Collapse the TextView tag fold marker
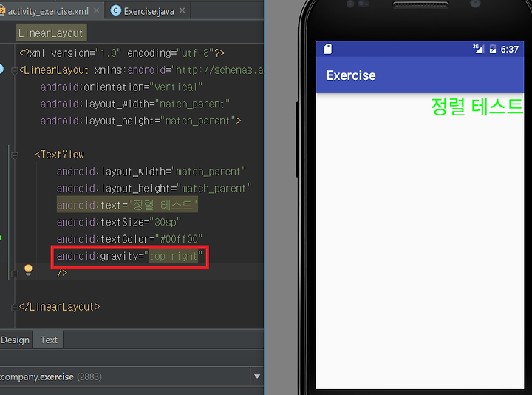The width and height of the screenshot is (532, 395). 14,155
